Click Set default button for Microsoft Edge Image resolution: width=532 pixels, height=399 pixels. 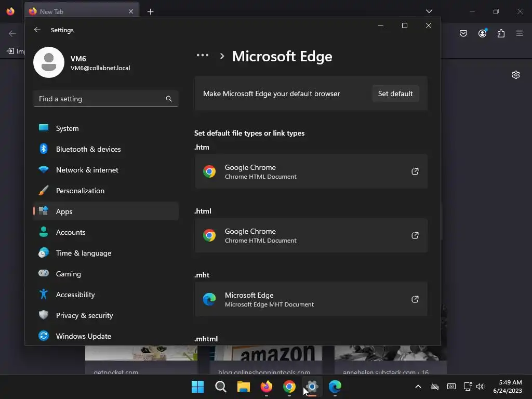395,94
